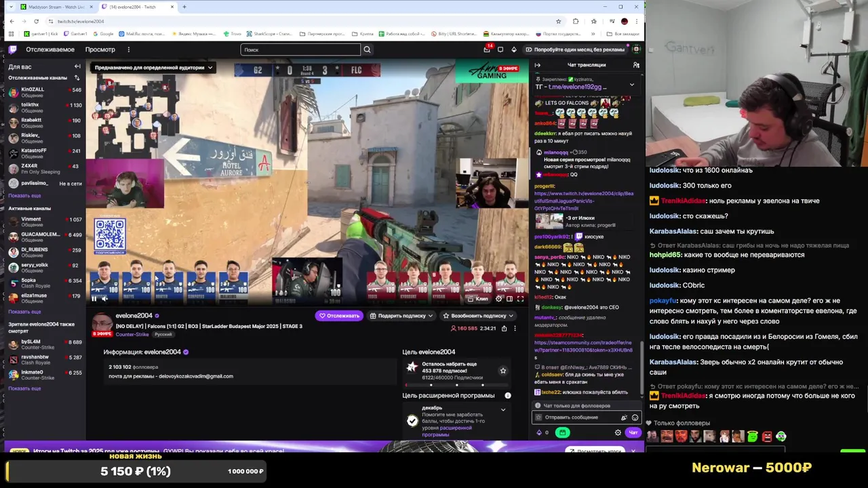Expand the Предназначено для определенной аудитории label

point(153,68)
